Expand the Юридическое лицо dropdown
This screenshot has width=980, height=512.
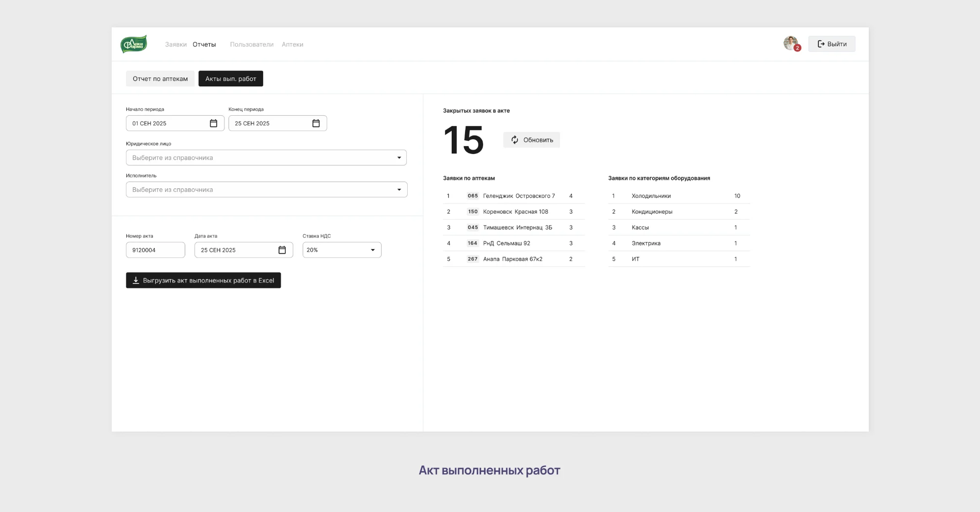[x=398, y=158]
